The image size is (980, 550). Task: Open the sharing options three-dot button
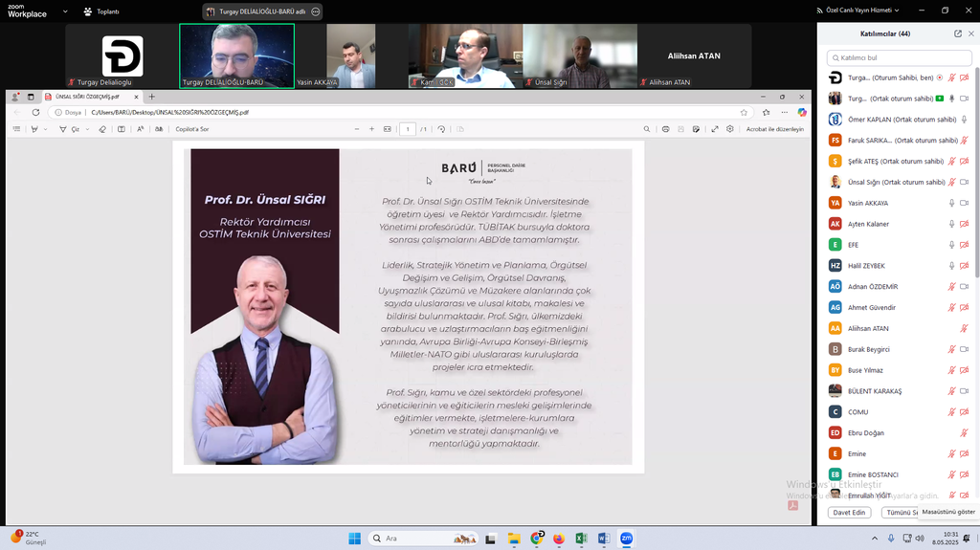pyautogui.click(x=316, y=11)
